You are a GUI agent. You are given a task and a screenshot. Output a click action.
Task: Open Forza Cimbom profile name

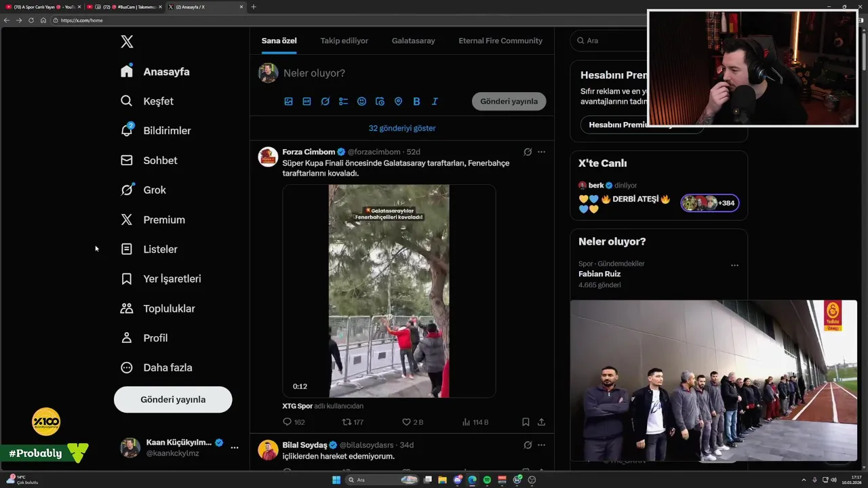(x=309, y=152)
